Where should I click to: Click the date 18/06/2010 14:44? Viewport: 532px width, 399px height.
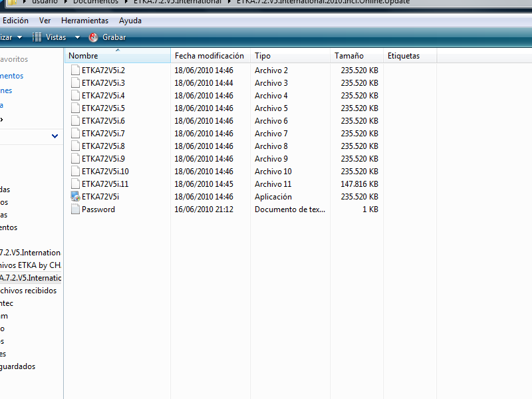tap(203, 82)
